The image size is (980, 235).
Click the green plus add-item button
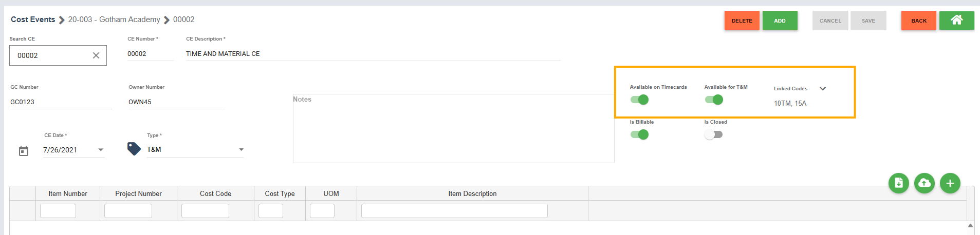pyautogui.click(x=950, y=183)
